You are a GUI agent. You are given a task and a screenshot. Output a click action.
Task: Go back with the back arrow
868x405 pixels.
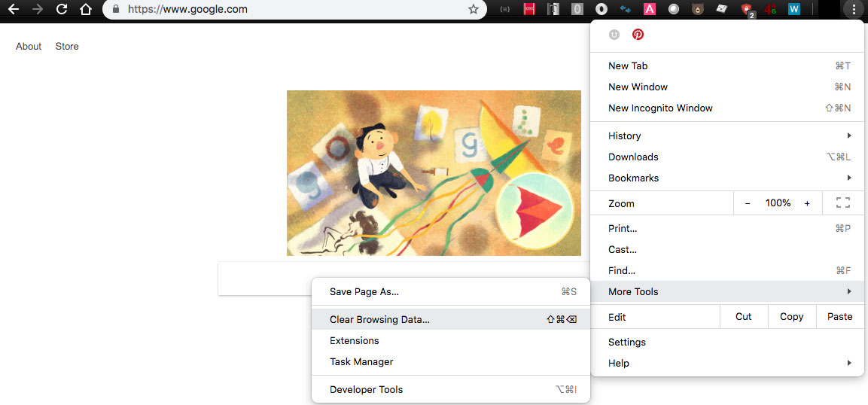(x=14, y=9)
